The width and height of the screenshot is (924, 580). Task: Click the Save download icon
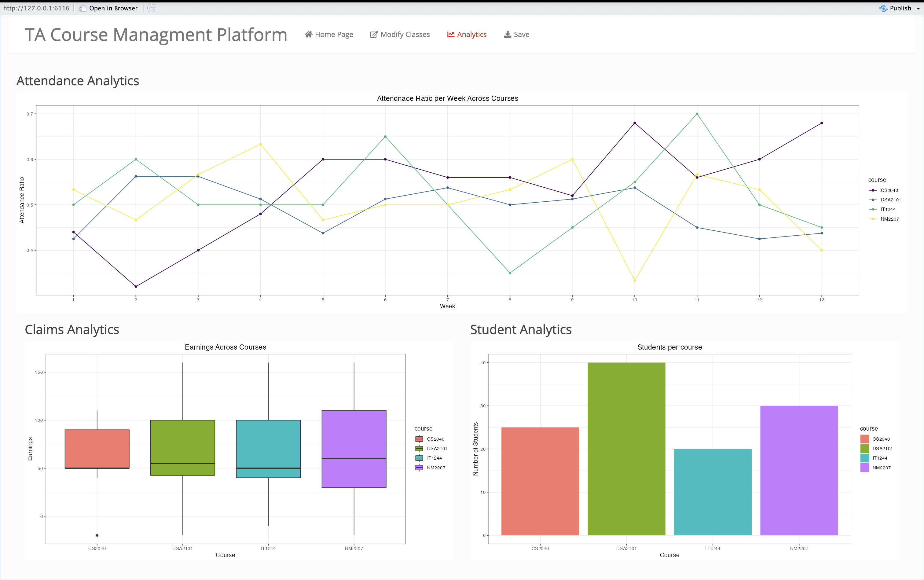pyautogui.click(x=508, y=35)
